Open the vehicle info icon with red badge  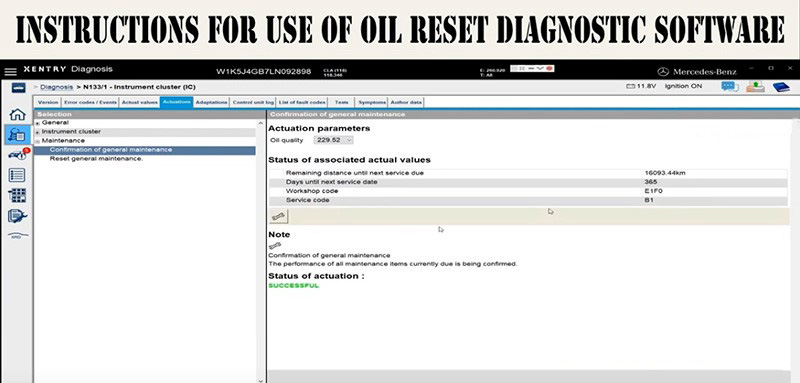click(18, 155)
